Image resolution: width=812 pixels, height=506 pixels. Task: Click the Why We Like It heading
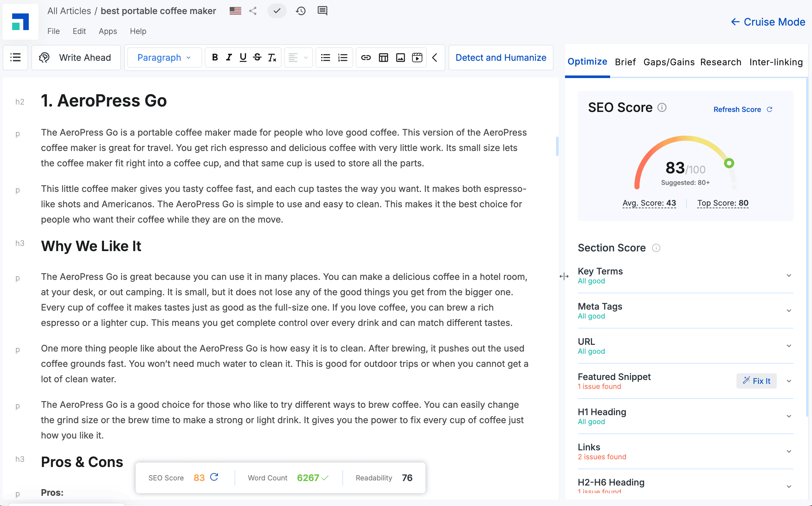tap(91, 246)
